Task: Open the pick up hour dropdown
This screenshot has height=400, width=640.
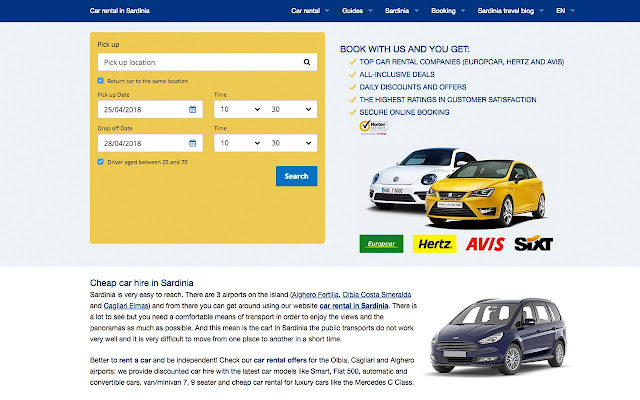Action: tap(240, 109)
